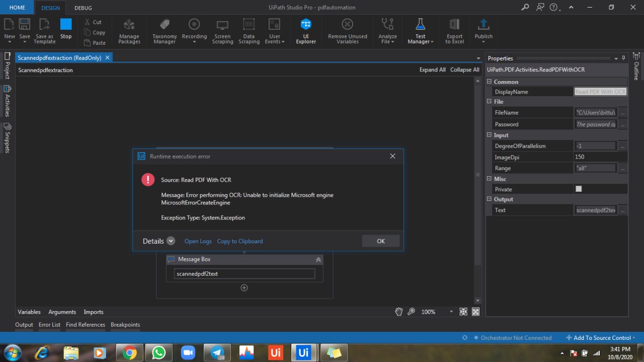Open Taxonomy Manager

click(165, 31)
